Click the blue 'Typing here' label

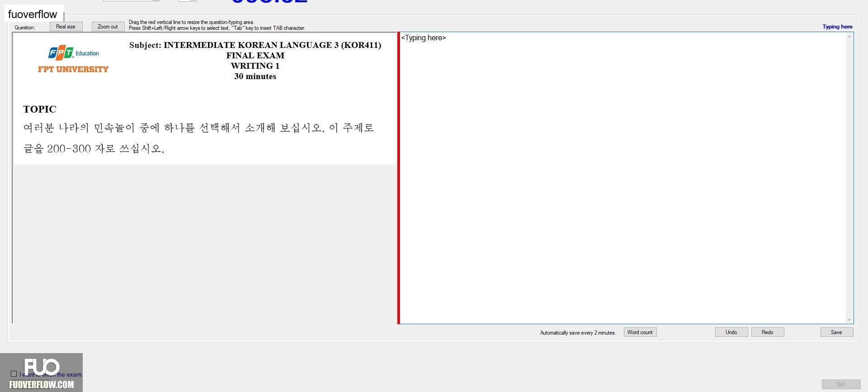point(837,27)
